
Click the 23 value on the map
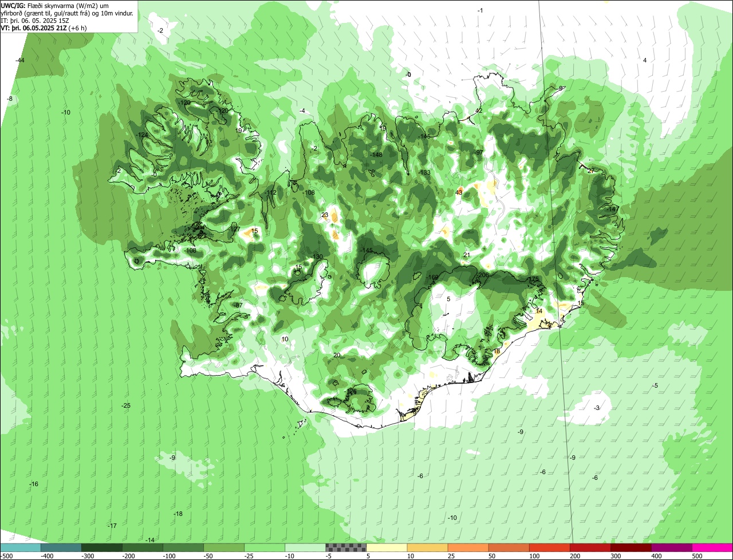(x=325, y=215)
